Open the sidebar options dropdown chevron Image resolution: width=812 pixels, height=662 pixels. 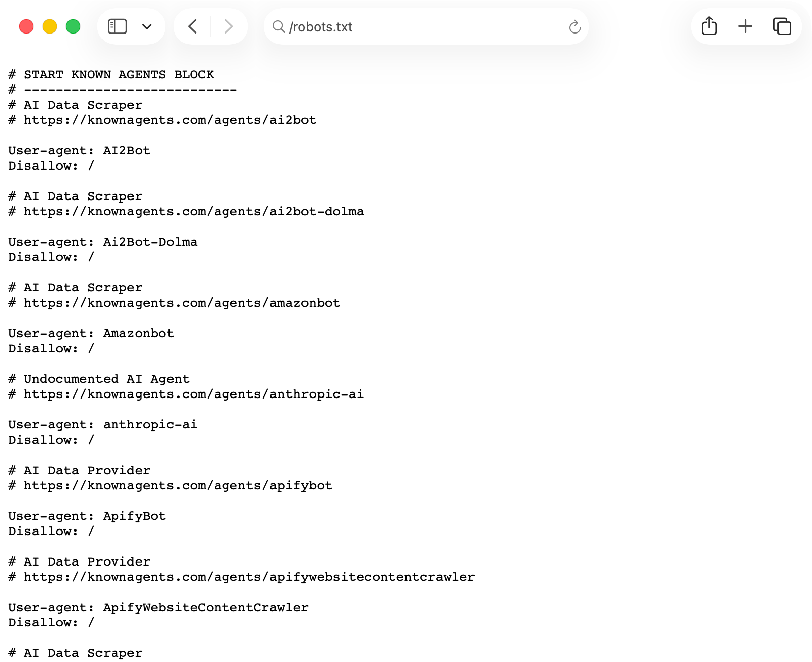tap(147, 26)
